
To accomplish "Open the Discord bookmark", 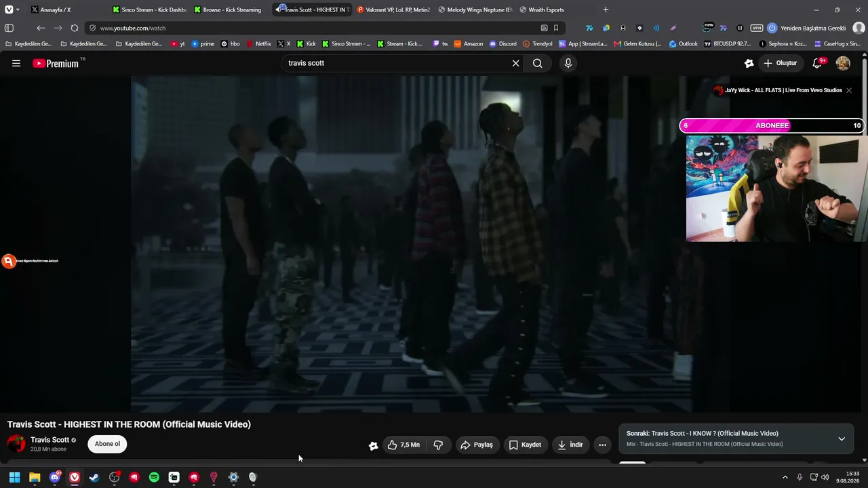I will [x=502, y=43].
